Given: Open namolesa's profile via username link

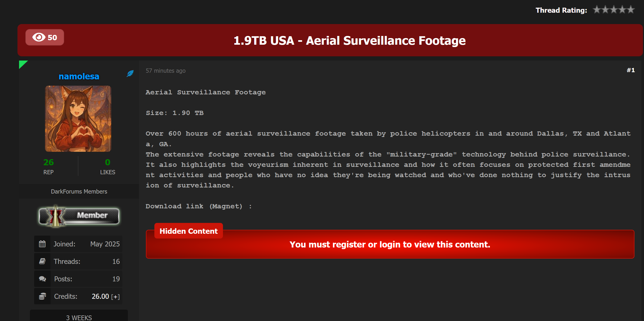Looking at the screenshot, I should [x=79, y=76].
